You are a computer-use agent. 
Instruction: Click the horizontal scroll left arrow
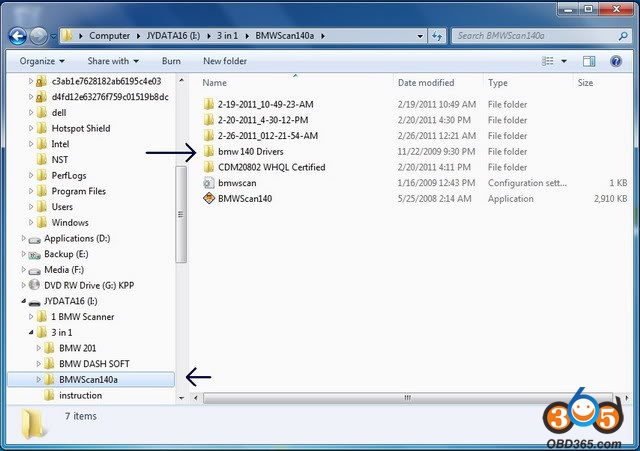click(x=196, y=398)
